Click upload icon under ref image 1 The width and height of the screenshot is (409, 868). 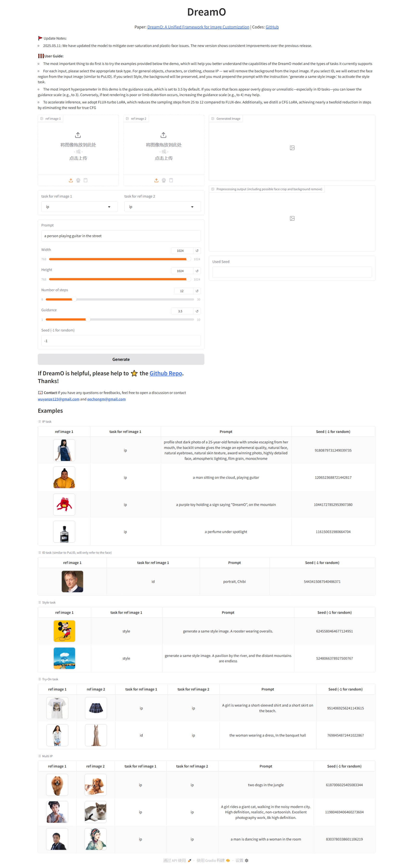[71, 180]
